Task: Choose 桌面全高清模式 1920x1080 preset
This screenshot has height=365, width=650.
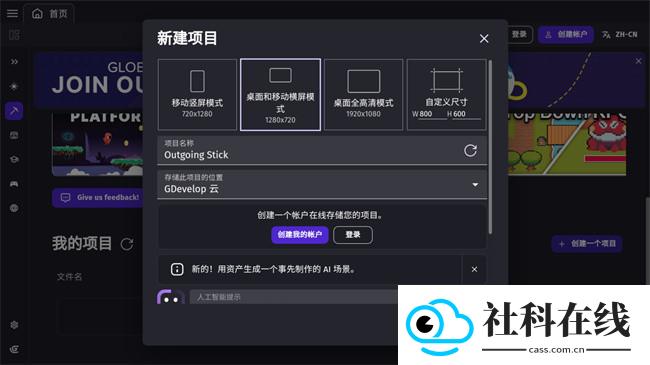Action: pyautogui.click(x=364, y=95)
